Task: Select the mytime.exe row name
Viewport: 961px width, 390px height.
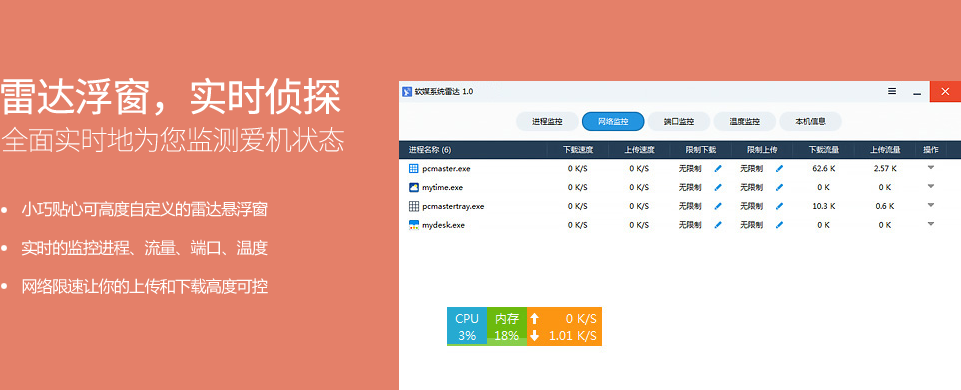Action: coord(443,187)
